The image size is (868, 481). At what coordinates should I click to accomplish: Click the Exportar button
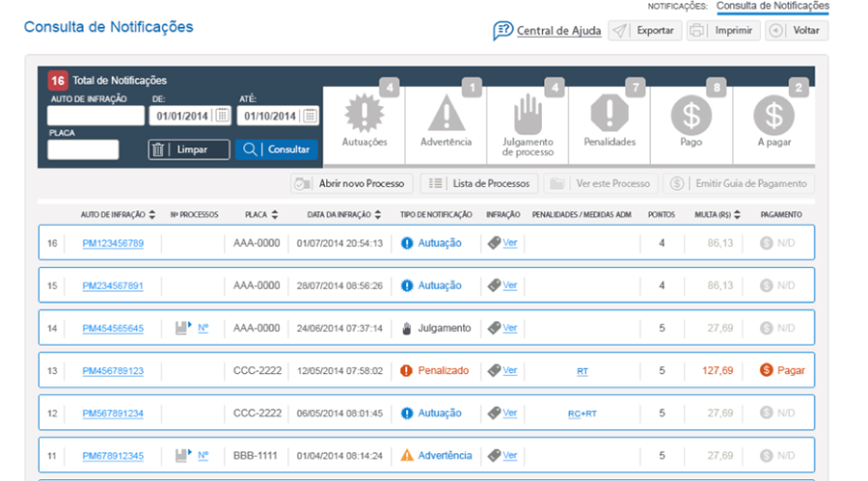pyautogui.click(x=646, y=31)
